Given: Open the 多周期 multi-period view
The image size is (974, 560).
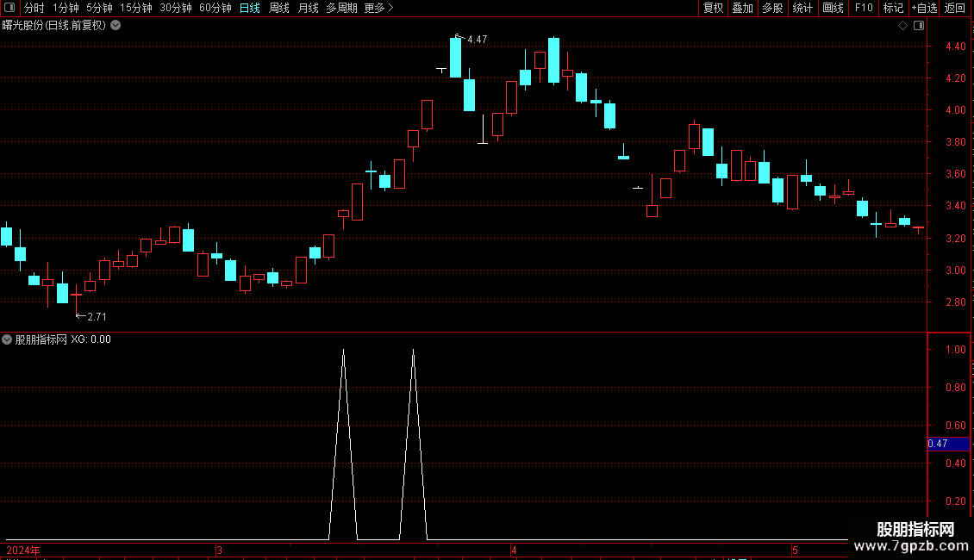Looking at the screenshot, I should click(x=341, y=8).
